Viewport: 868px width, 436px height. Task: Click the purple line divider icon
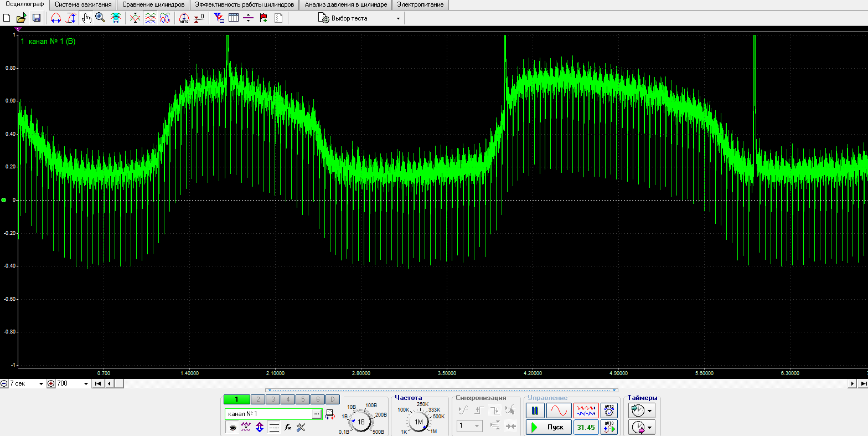[x=248, y=18]
